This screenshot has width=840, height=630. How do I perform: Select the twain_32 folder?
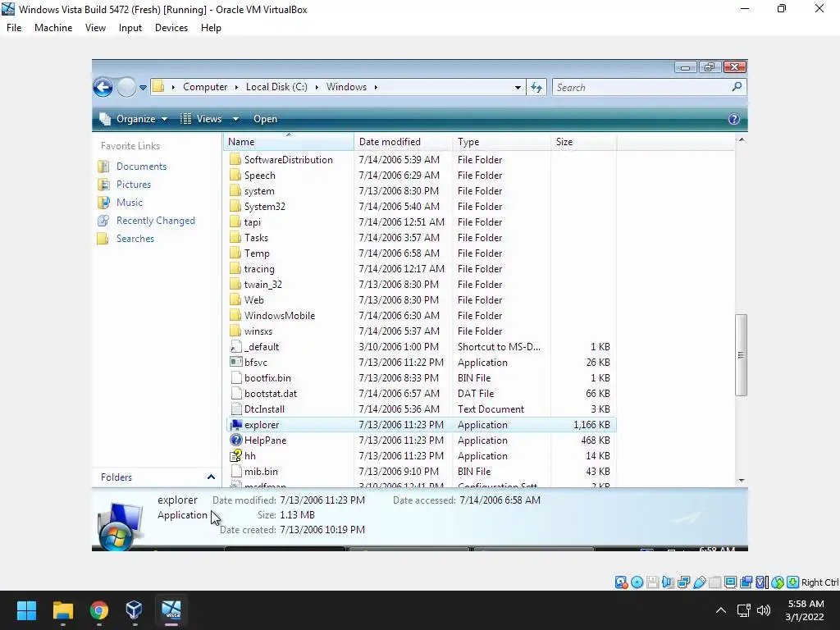coord(263,285)
